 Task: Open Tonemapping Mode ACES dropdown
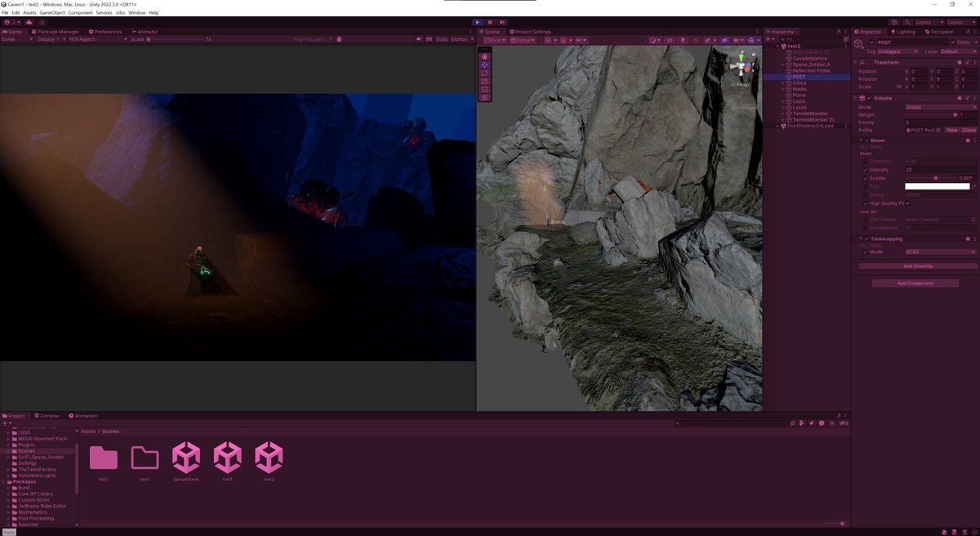(941, 252)
